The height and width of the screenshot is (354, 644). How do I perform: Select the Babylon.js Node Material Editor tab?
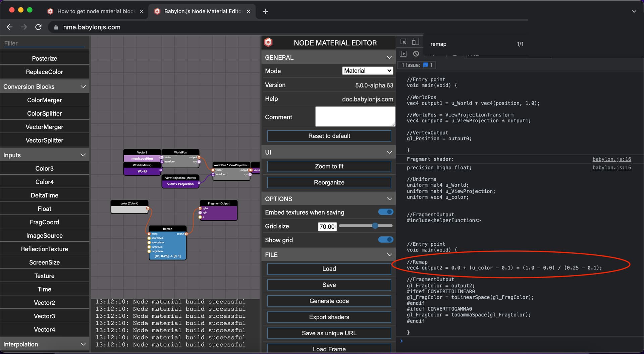coord(202,11)
